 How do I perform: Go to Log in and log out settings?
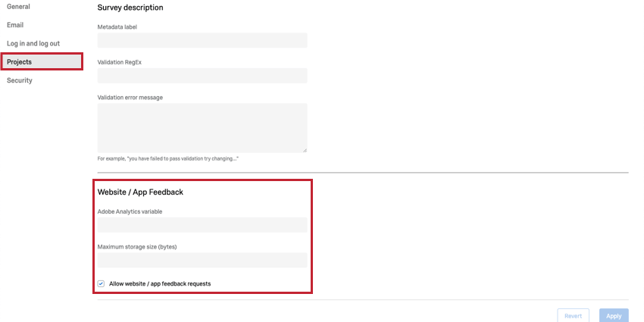(x=33, y=43)
